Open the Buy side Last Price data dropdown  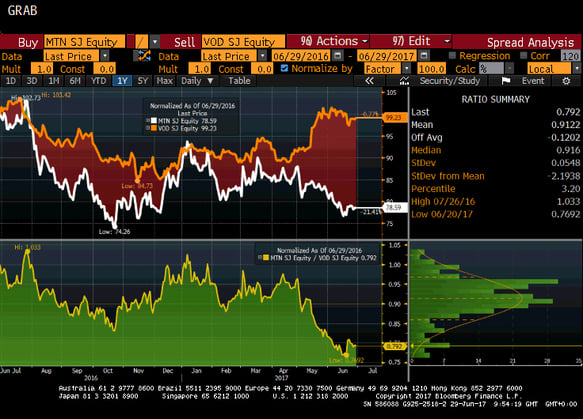105,56
